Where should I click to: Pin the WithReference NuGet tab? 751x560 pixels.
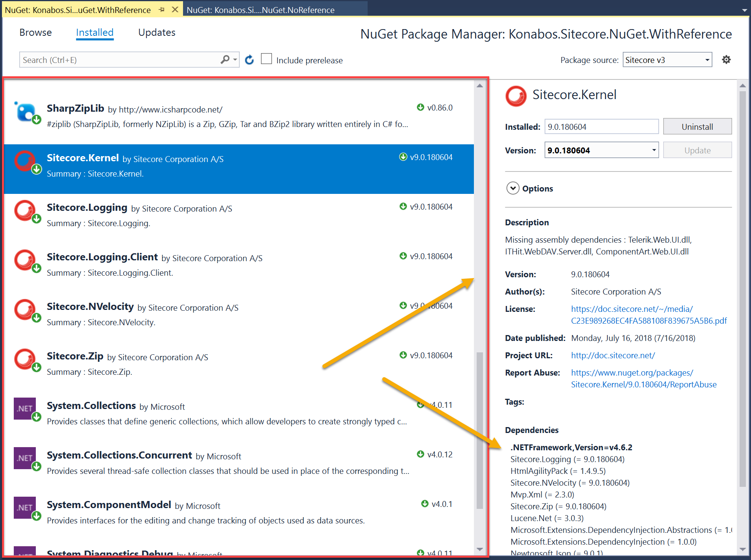[161, 10]
